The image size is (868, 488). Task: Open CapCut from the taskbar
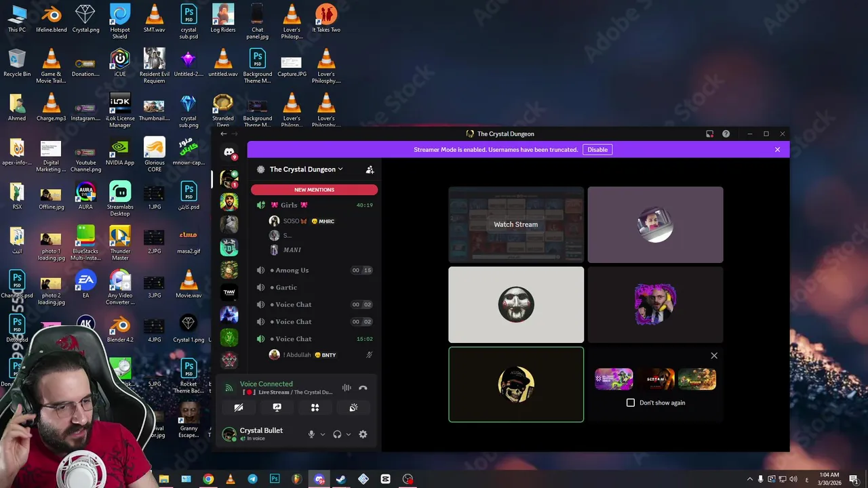tap(385, 479)
